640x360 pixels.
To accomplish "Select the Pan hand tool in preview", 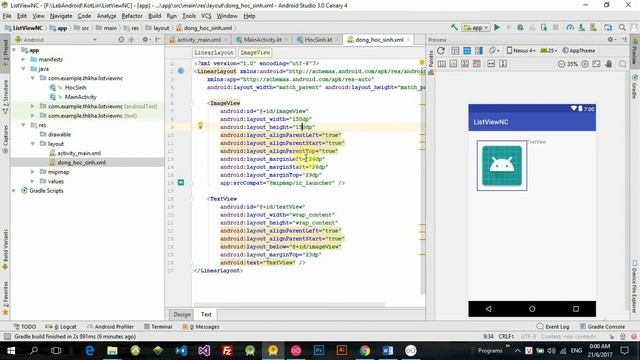I will (609, 64).
